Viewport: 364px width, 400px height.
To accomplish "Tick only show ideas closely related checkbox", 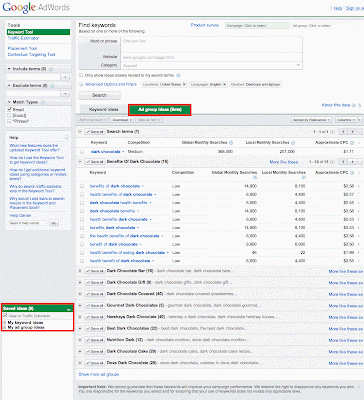I will (x=81, y=76).
